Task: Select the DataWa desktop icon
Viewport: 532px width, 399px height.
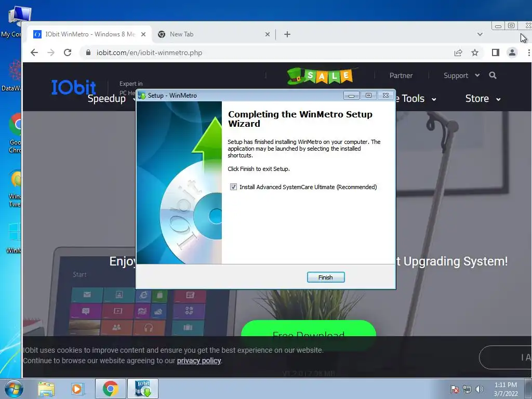Action: [12, 75]
